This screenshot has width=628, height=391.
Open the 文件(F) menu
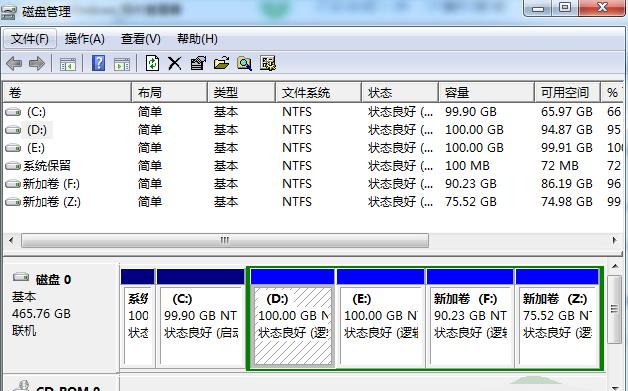click(x=30, y=39)
